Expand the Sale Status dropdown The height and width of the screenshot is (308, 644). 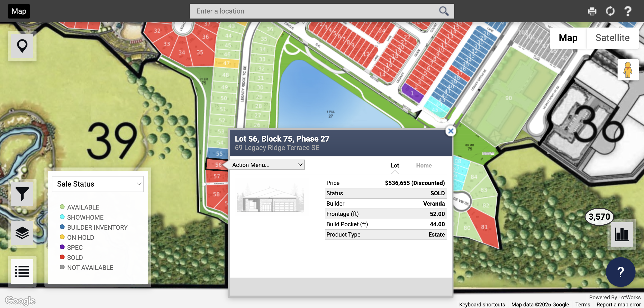point(98,184)
